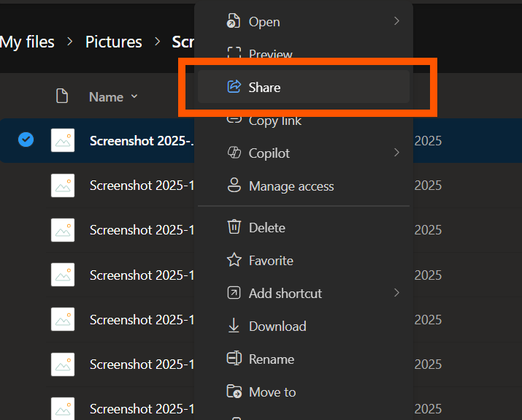Click the Rename icon in the menu
The image size is (522, 420).
234,359
